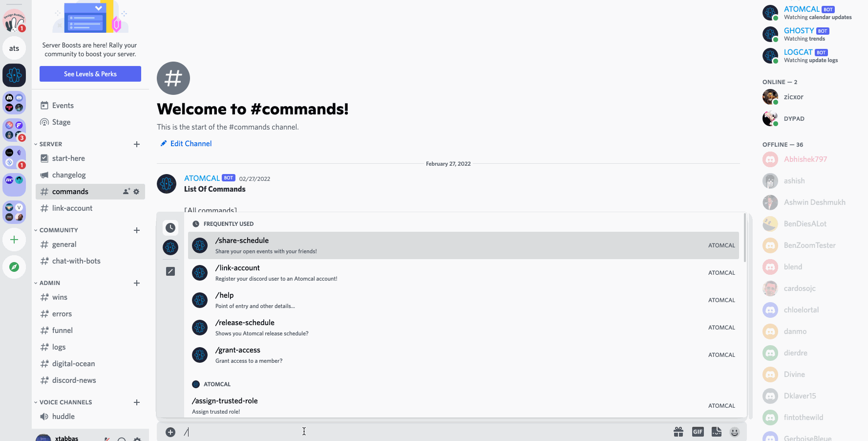Open the discord-news channel
868x441 pixels.
90,380
